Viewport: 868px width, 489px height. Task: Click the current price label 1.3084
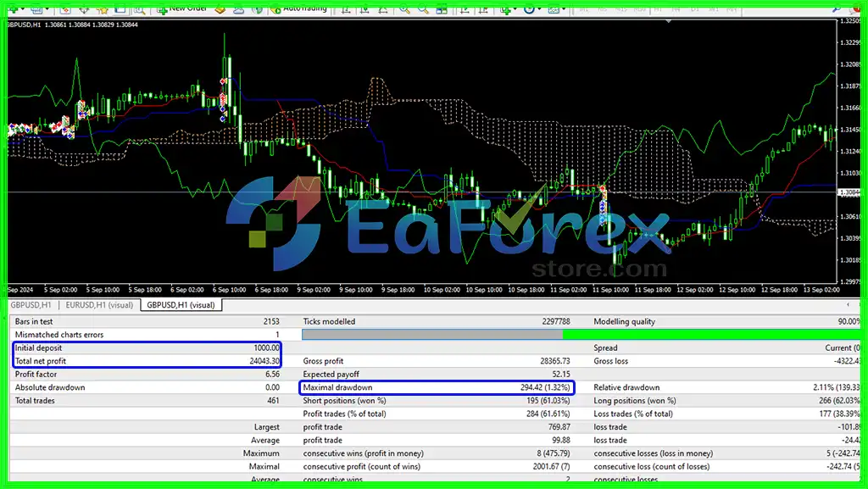pos(849,192)
